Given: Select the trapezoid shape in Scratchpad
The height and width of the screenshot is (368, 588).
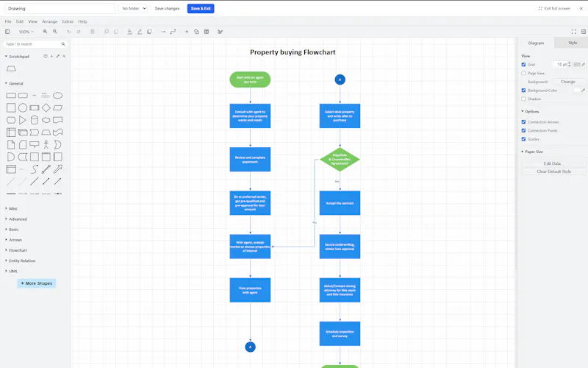Looking at the screenshot, I should [11, 68].
